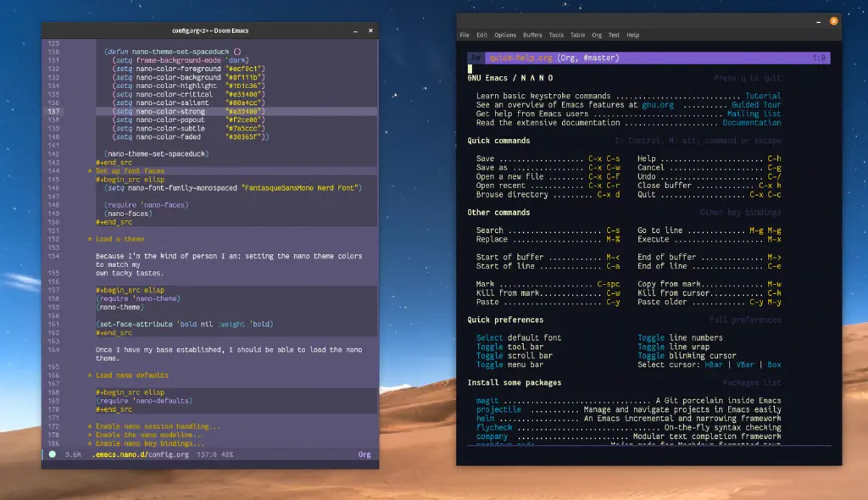Close the Doom Emacs config.org window
This screenshot has height=500, width=868.
[371, 31]
